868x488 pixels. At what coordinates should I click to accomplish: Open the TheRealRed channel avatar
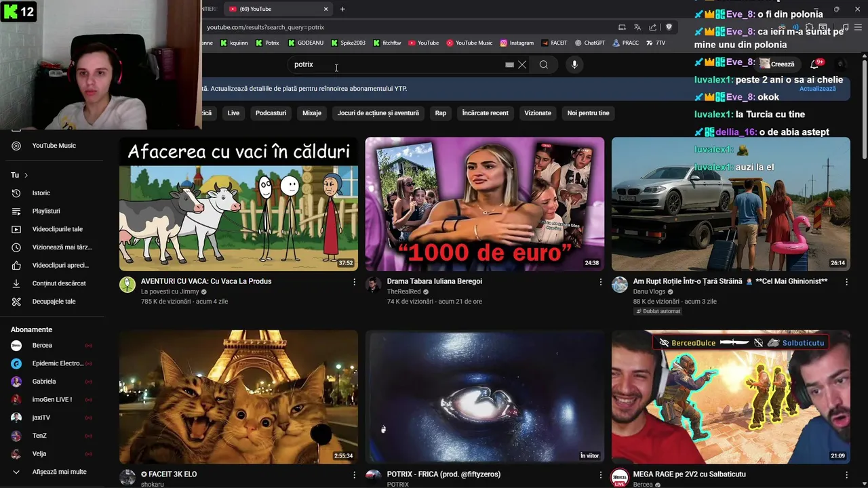(x=374, y=285)
